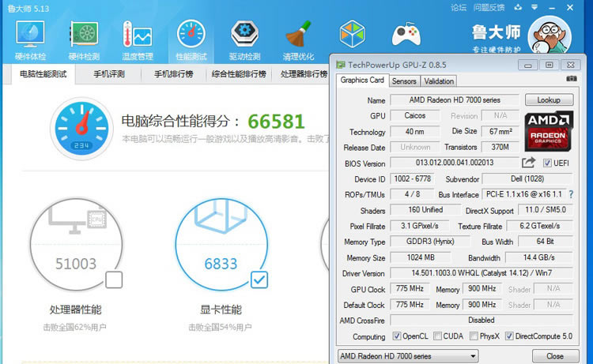Select 性能测试 performance test icon

tap(191, 39)
